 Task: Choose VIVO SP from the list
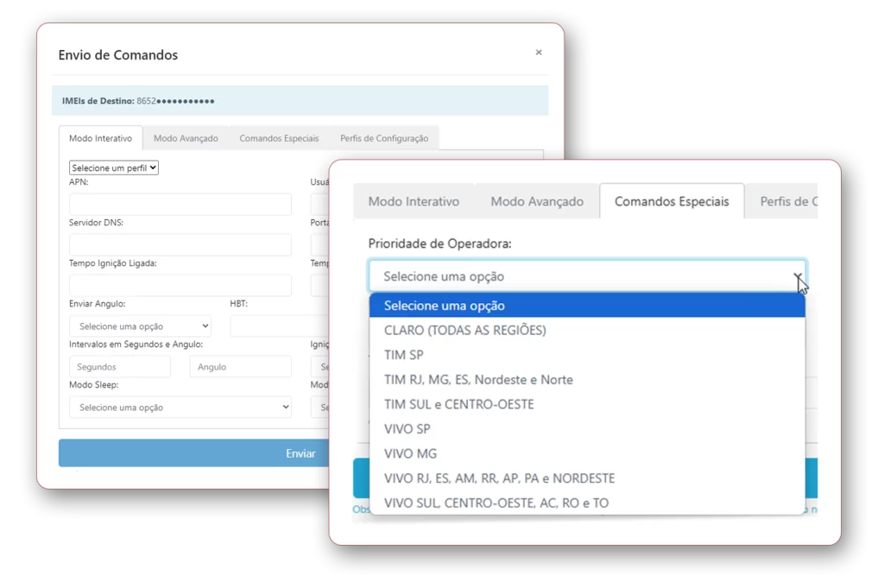click(407, 429)
